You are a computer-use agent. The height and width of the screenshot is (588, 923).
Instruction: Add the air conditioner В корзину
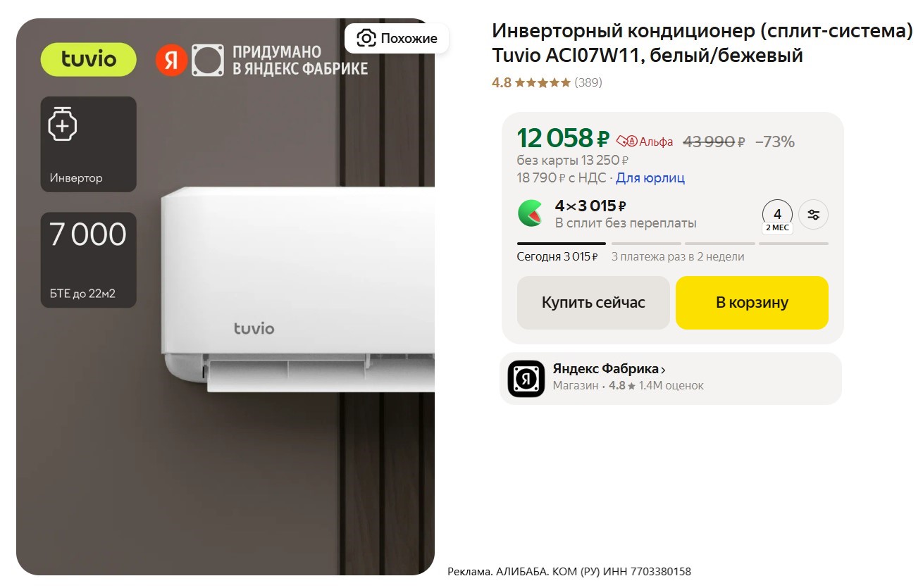[x=752, y=303]
